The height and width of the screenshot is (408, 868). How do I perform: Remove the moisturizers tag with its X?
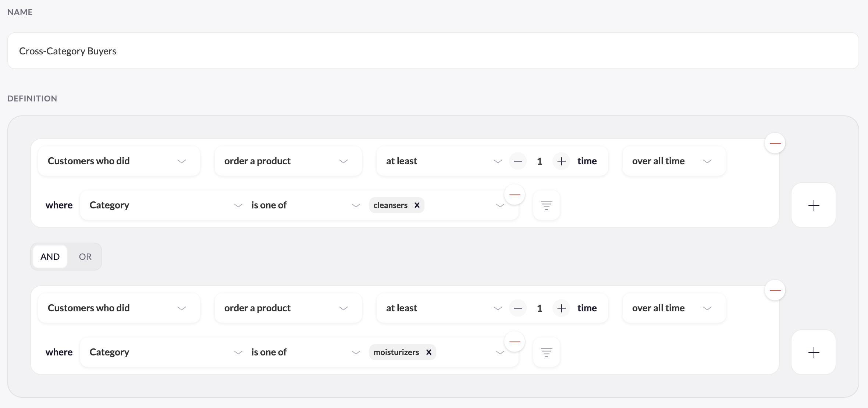click(428, 352)
